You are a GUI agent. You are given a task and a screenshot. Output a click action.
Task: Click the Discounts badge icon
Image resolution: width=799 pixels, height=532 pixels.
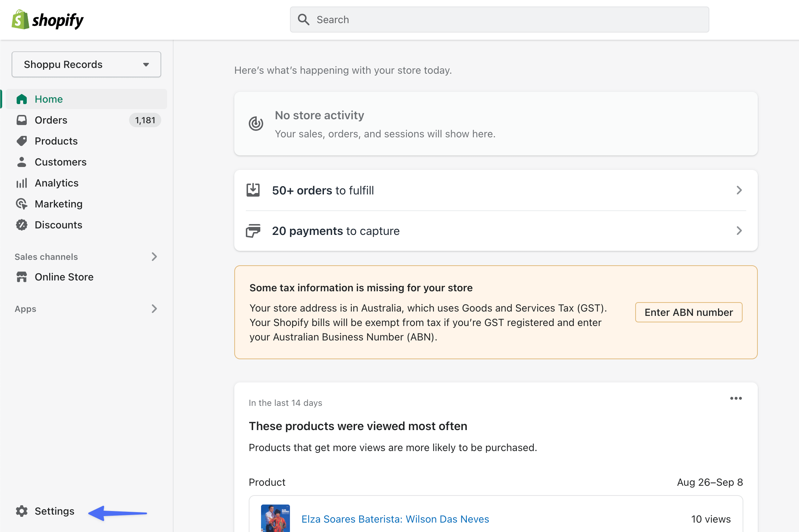point(22,224)
